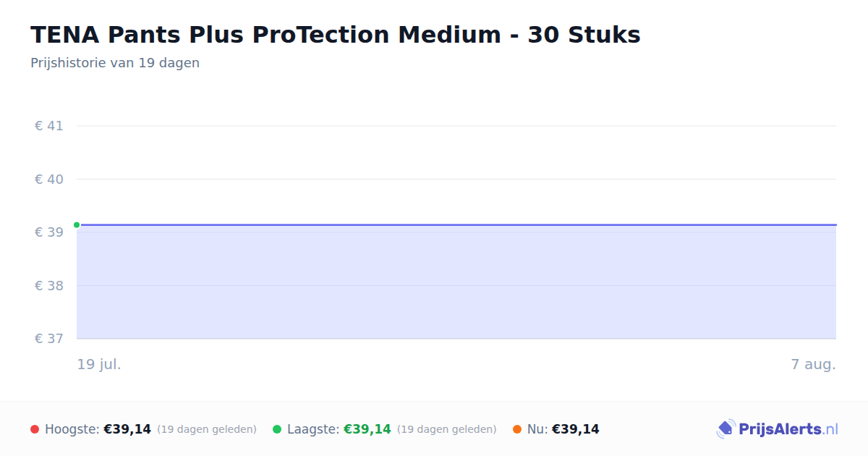868x456 pixels.
Task: Click the Hoogste price €39,14 value
Action: (x=127, y=429)
